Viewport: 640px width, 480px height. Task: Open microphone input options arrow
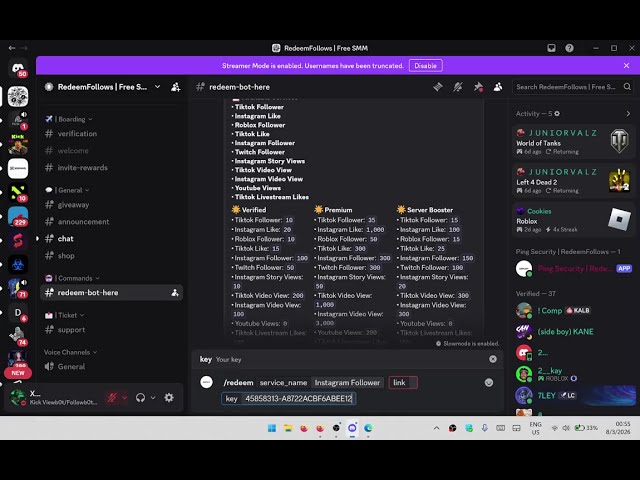[124, 398]
